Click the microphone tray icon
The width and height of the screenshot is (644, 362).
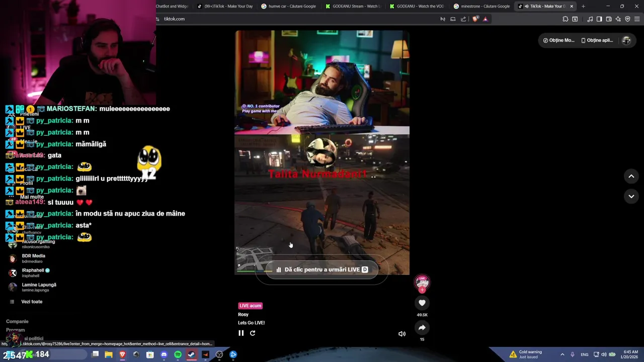point(573,354)
